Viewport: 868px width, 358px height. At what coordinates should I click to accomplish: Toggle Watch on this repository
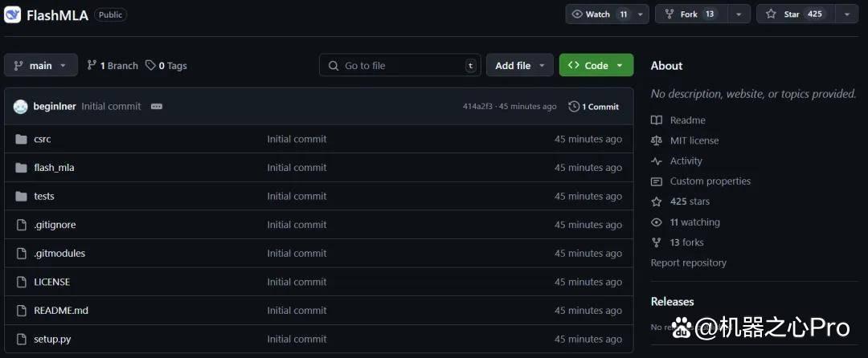tap(600, 14)
